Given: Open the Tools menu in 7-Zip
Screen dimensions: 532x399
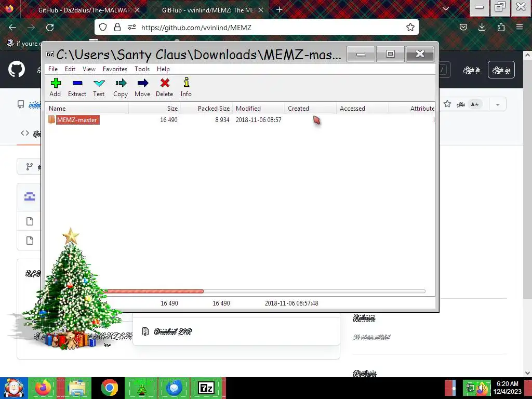Looking at the screenshot, I should tap(142, 69).
